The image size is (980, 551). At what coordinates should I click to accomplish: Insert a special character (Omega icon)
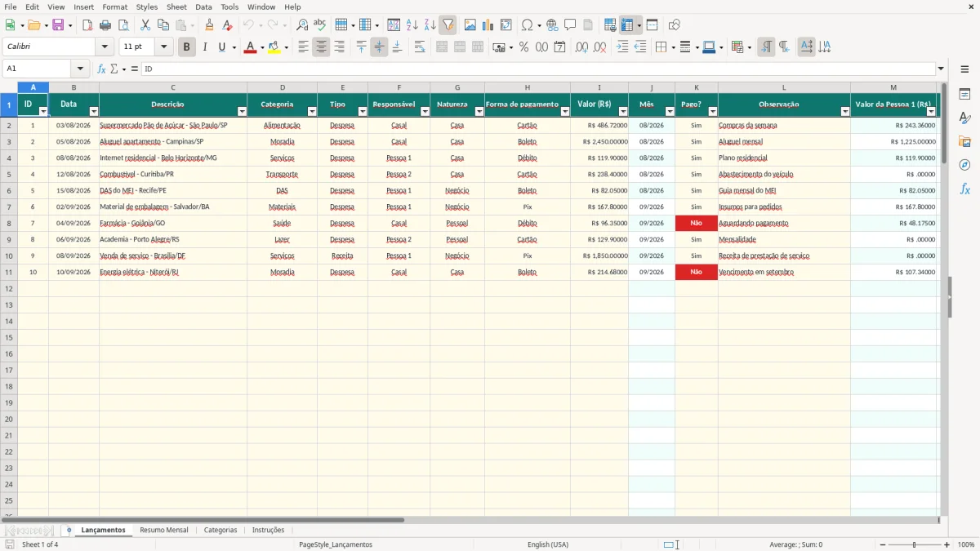(x=528, y=25)
